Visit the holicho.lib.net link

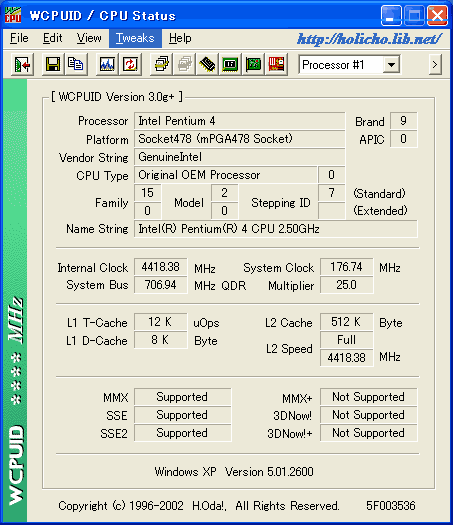[369, 39]
